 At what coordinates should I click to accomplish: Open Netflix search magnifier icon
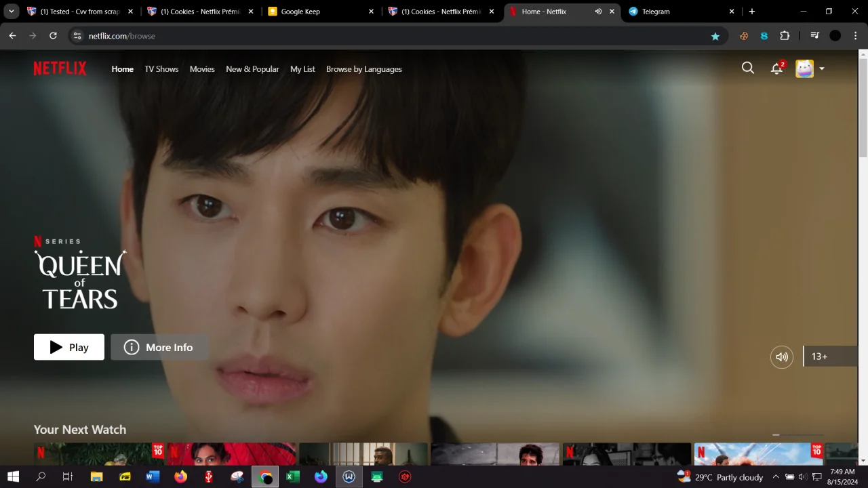point(748,68)
